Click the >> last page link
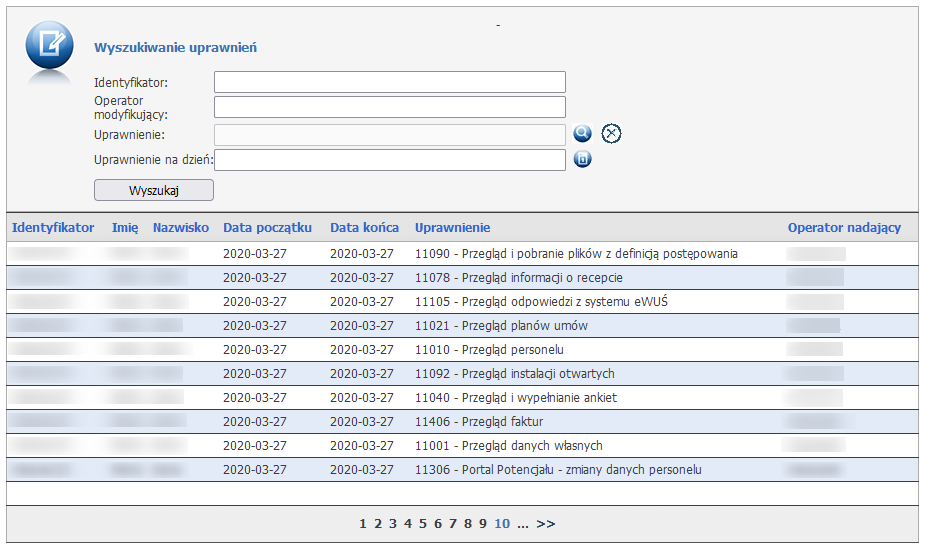The height and width of the screenshot is (553, 925). (545, 523)
